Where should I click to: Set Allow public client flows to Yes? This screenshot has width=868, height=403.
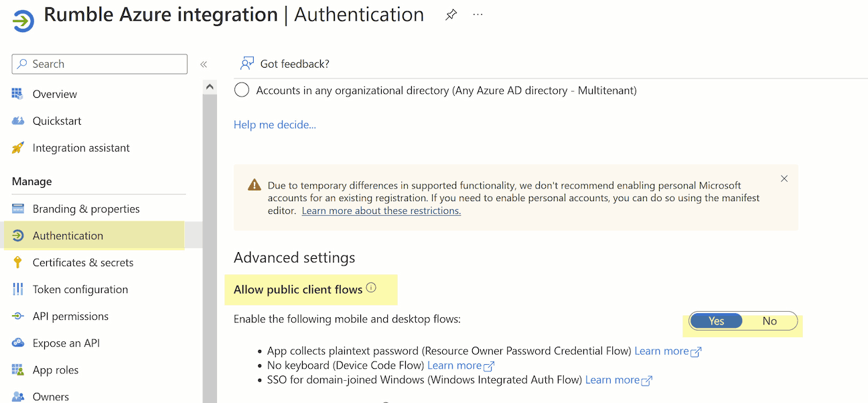pos(717,321)
